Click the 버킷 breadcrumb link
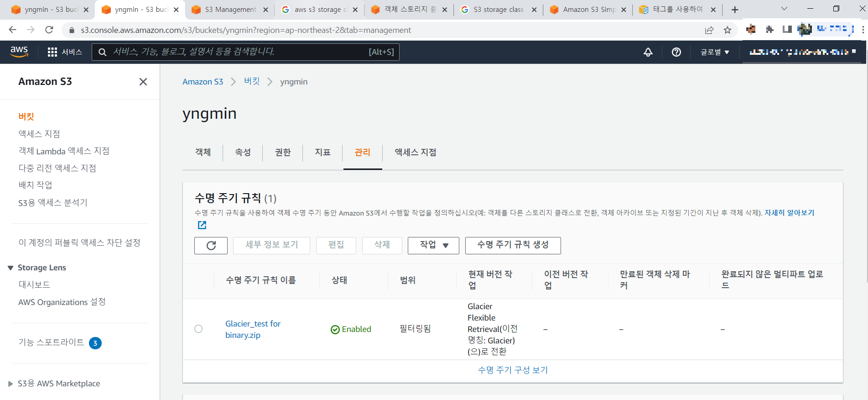Viewport: 868px width, 400px height. coord(252,81)
